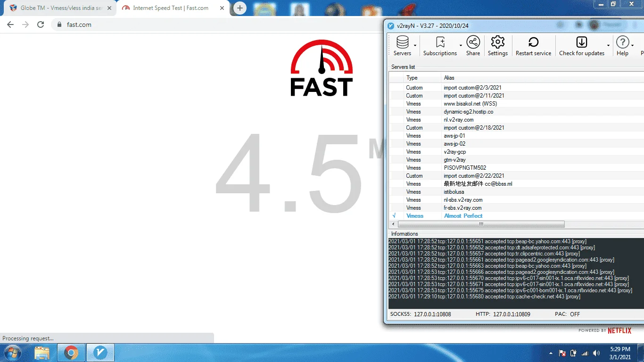The image size is (644, 362).
Task: Expand the Check for updates dropdown arrow
Action: point(608,45)
